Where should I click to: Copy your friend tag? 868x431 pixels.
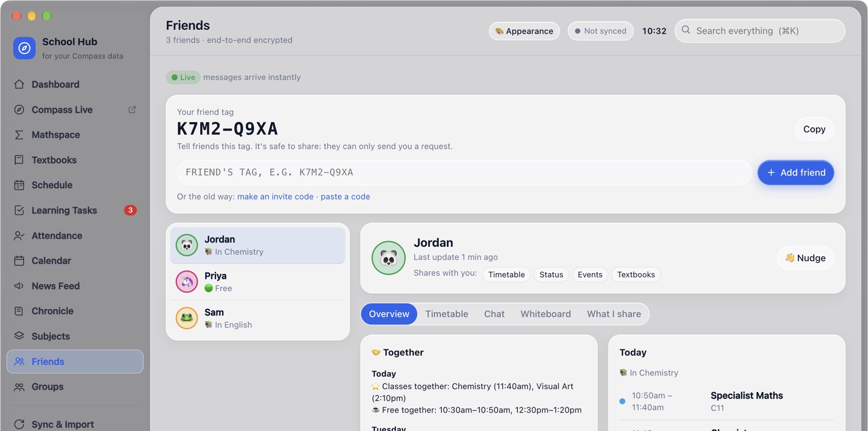(x=814, y=129)
